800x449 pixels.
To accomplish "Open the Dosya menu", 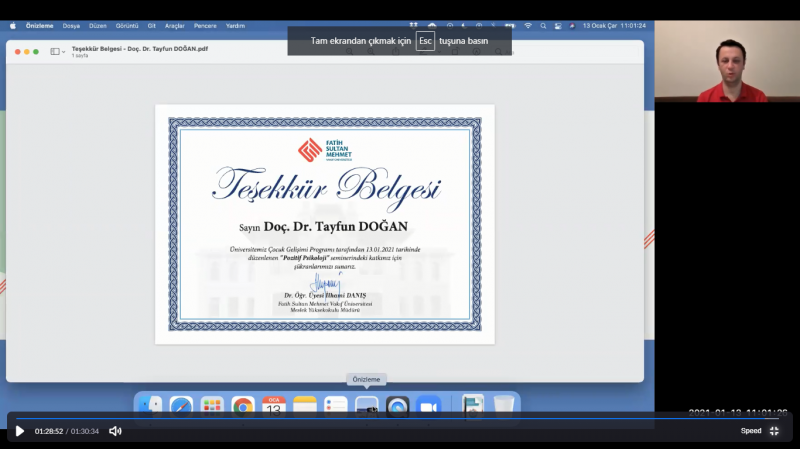I will point(71,25).
